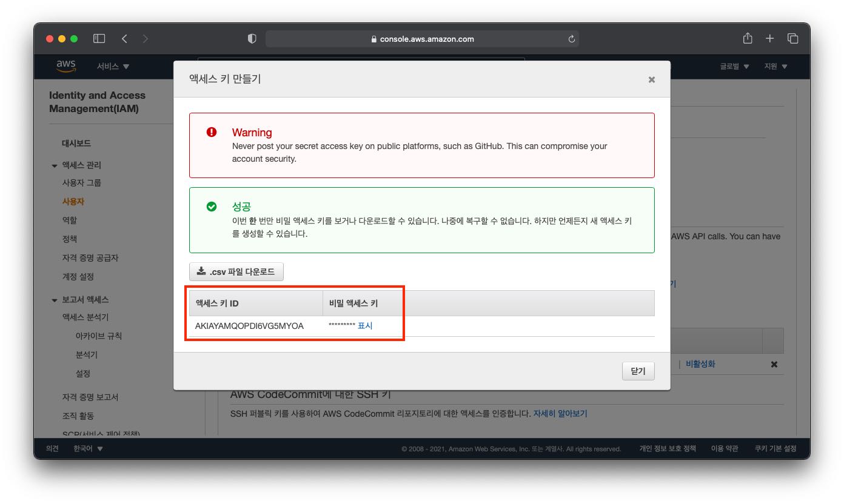The image size is (844, 504).
Task: Close the 액세스 키 만들기 dialog with X
Action: point(652,79)
